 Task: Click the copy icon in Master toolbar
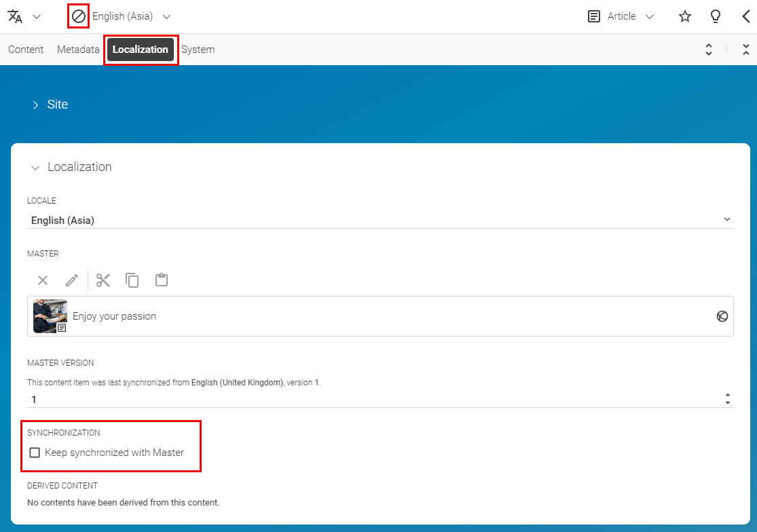(x=132, y=280)
